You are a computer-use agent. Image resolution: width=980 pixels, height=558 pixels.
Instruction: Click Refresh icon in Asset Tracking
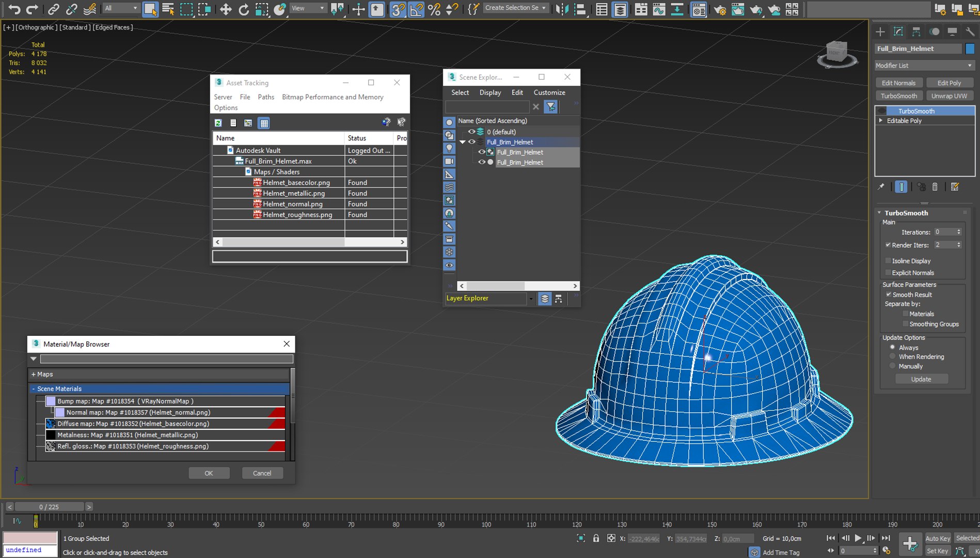[x=218, y=123]
